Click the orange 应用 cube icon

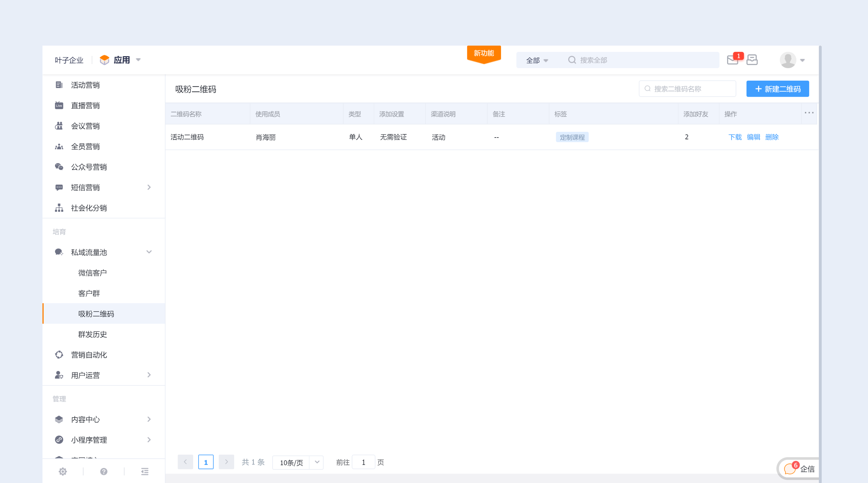[104, 60]
